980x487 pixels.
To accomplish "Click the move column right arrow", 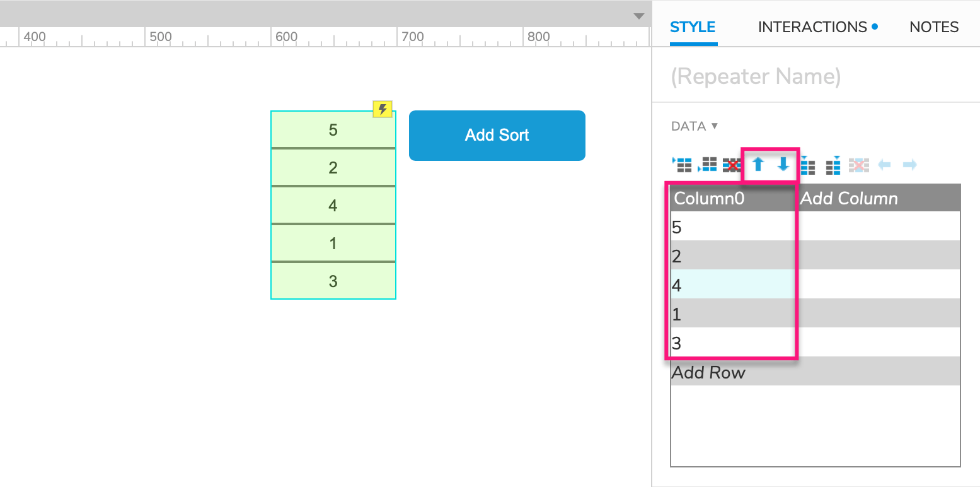I will coord(909,165).
